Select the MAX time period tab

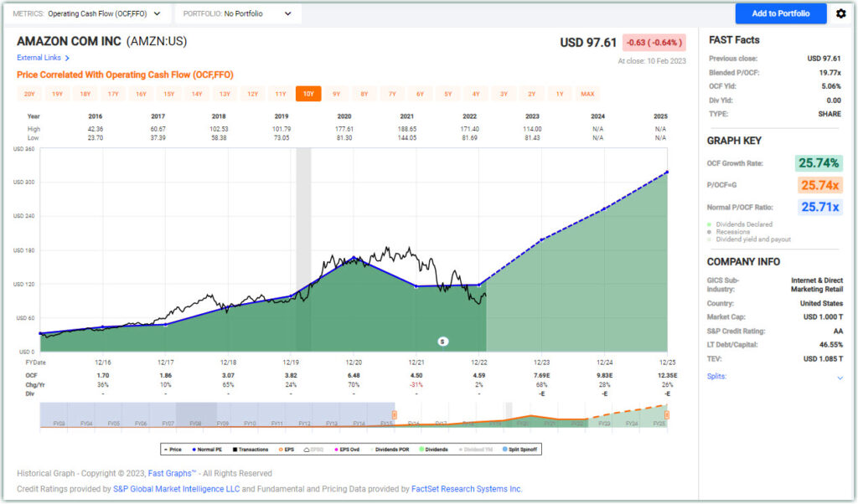(x=587, y=95)
